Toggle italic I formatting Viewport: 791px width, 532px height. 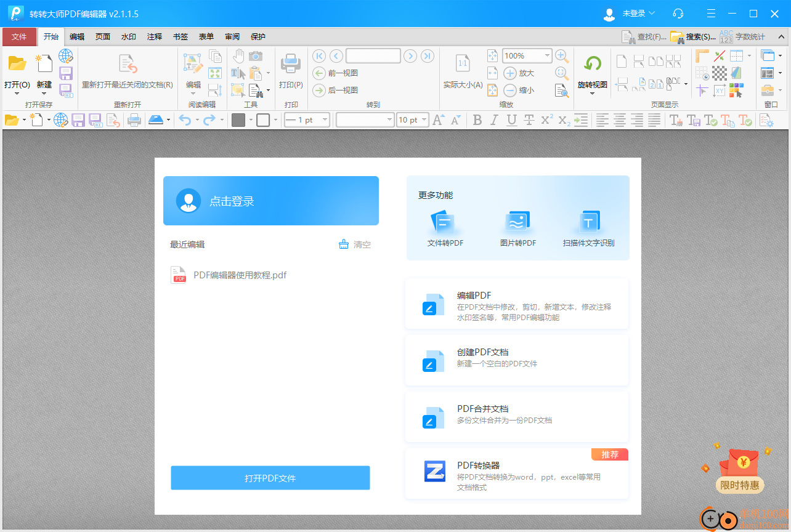(x=494, y=120)
